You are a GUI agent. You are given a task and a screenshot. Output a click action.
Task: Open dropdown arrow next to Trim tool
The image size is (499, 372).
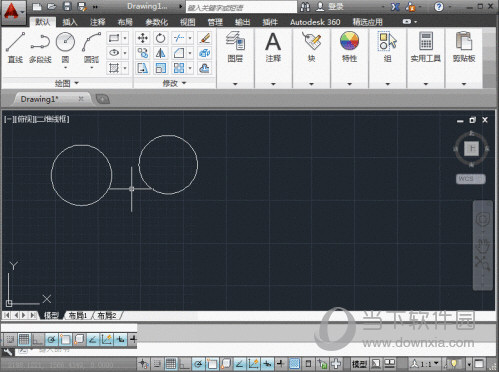pyautogui.click(x=190, y=38)
